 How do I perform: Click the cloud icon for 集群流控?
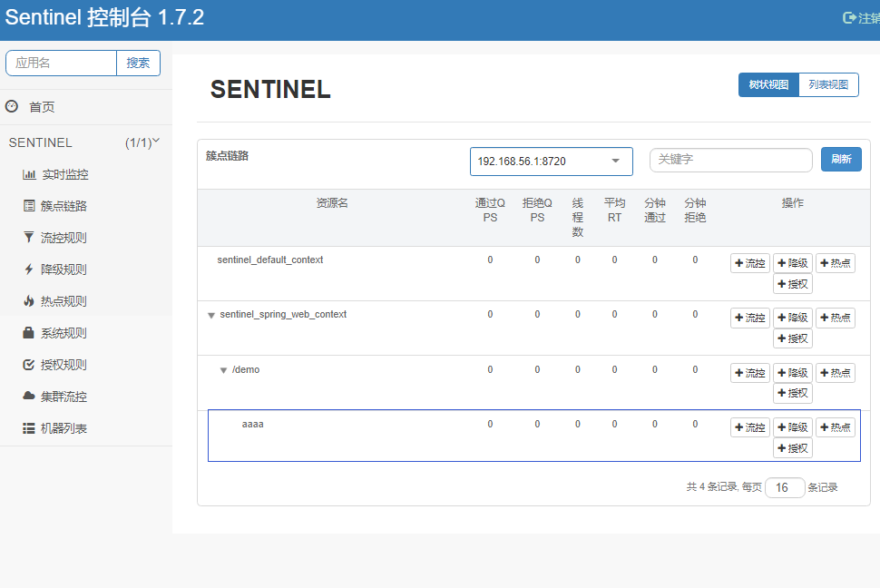point(29,396)
